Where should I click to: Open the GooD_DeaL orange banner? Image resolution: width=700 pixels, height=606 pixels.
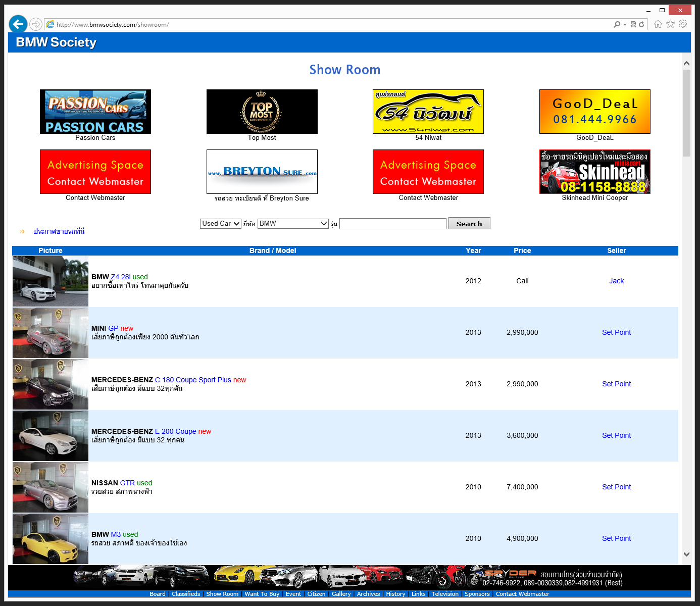[595, 112]
